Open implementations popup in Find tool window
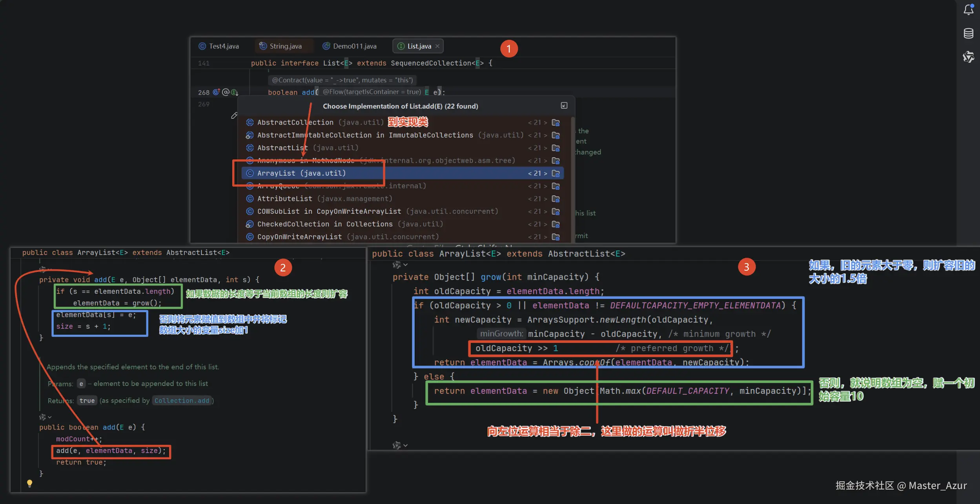The width and height of the screenshot is (980, 504). [x=564, y=106]
